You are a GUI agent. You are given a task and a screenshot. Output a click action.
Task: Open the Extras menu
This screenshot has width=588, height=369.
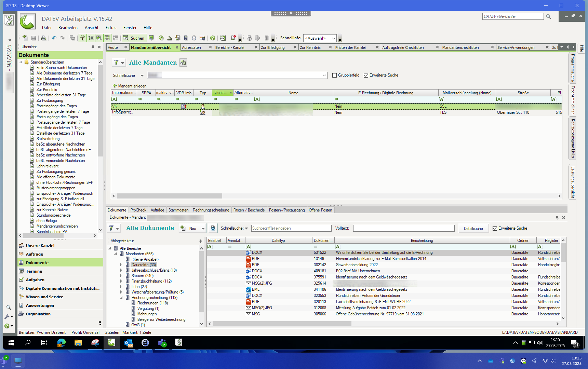pyautogui.click(x=110, y=28)
